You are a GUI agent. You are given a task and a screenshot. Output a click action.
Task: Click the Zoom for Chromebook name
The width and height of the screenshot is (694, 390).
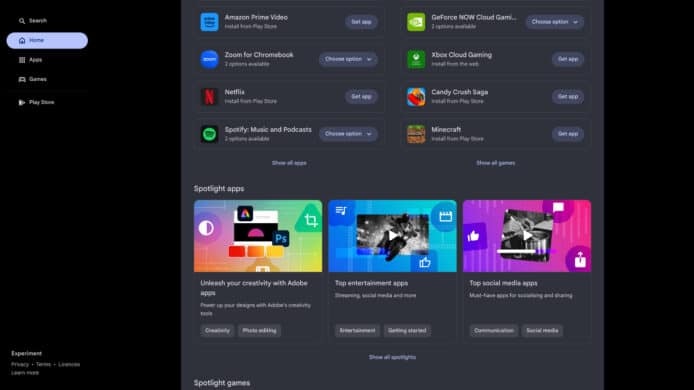pyautogui.click(x=259, y=55)
